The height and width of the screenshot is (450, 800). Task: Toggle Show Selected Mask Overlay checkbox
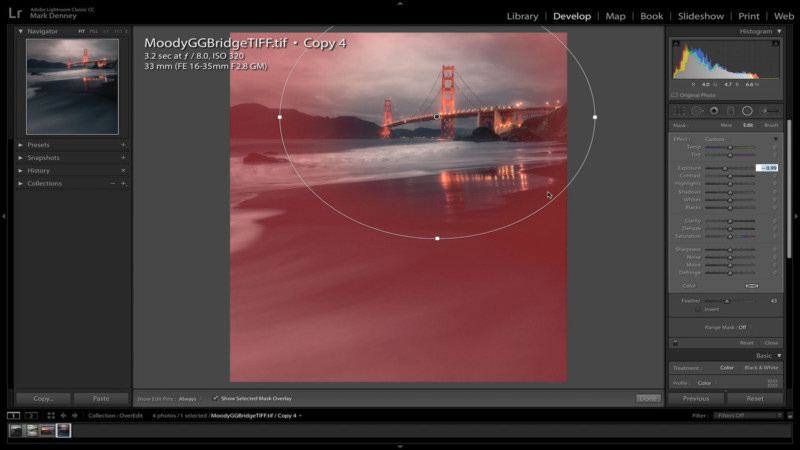[x=215, y=398]
